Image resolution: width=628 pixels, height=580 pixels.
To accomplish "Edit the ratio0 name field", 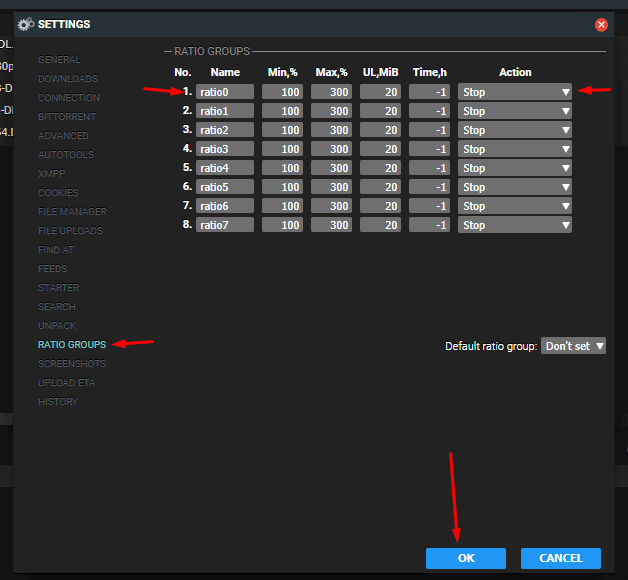I will pyautogui.click(x=225, y=92).
